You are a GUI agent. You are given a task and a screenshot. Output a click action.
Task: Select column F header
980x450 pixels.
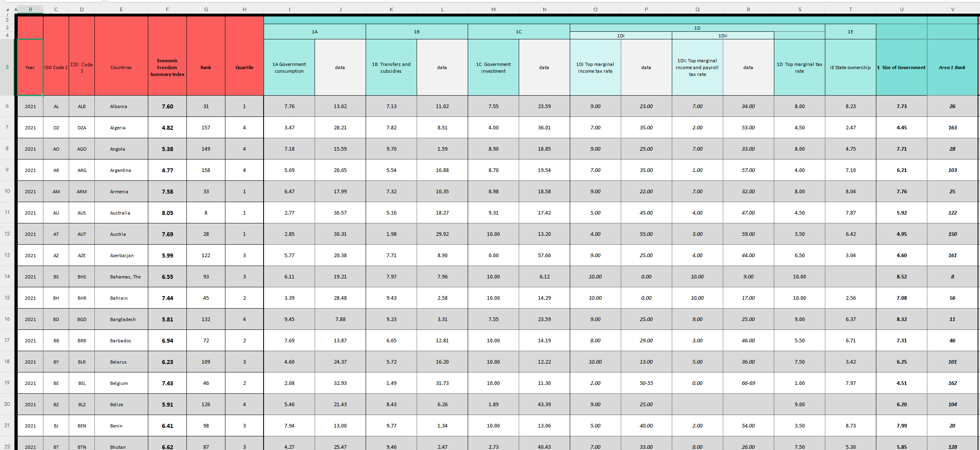(167, 9)
